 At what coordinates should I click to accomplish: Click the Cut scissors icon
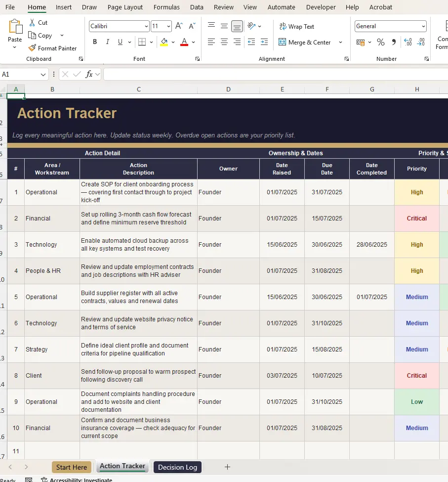click(32, 22)
